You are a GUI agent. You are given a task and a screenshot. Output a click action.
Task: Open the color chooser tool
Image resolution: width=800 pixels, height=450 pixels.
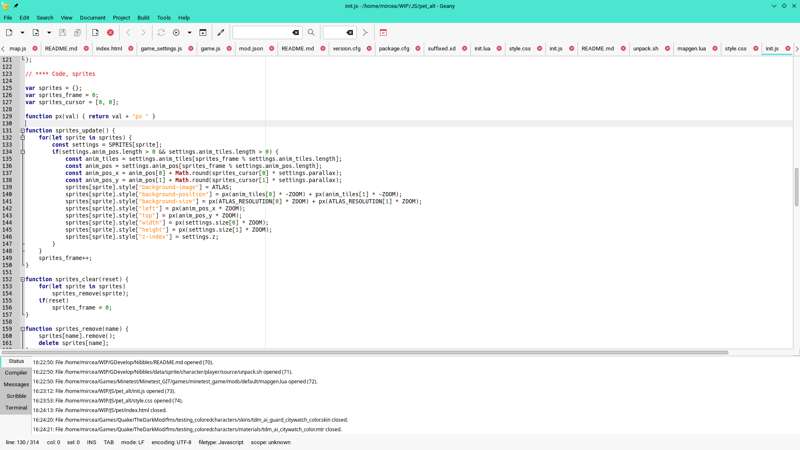[221, 33]
